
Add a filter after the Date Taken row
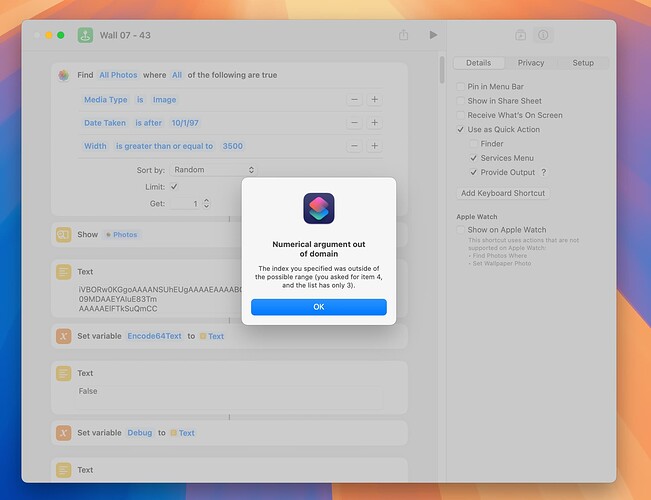(x=374, y=123)
